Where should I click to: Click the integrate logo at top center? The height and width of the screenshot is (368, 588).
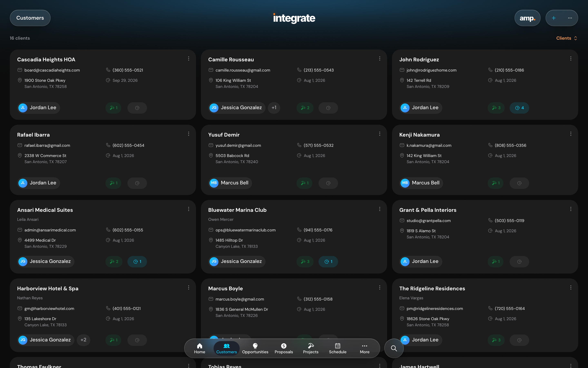point(294,18)
